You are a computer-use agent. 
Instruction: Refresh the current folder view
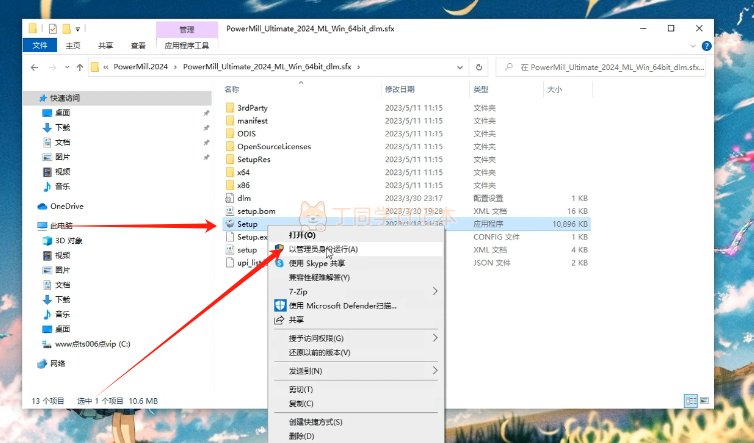click(x=479, y=67)
